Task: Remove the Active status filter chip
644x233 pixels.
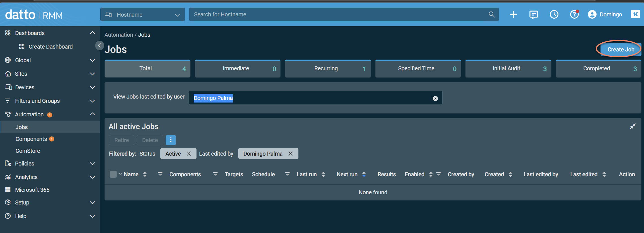Action: click(189, 154)
